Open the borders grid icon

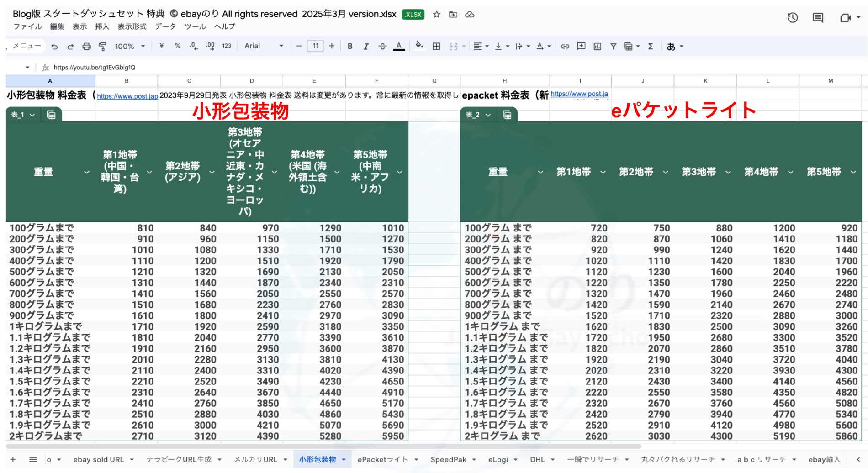pos(436,46)
